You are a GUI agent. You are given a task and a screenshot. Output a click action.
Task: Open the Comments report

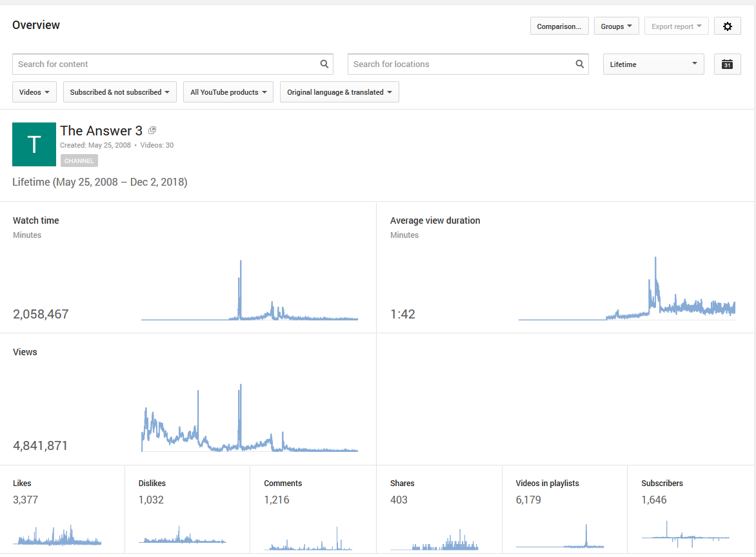283,483
